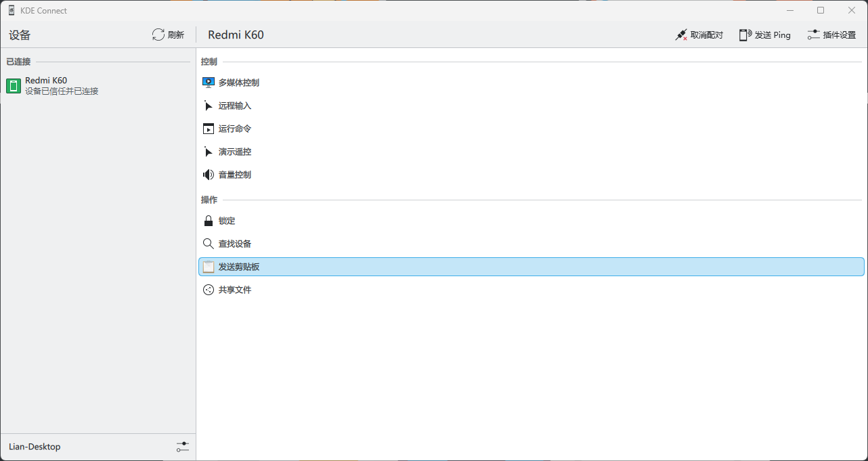Click the run command terminal icon
This screenshot has height=461, width=868.
pyautogui.click(x=209, y=129)
